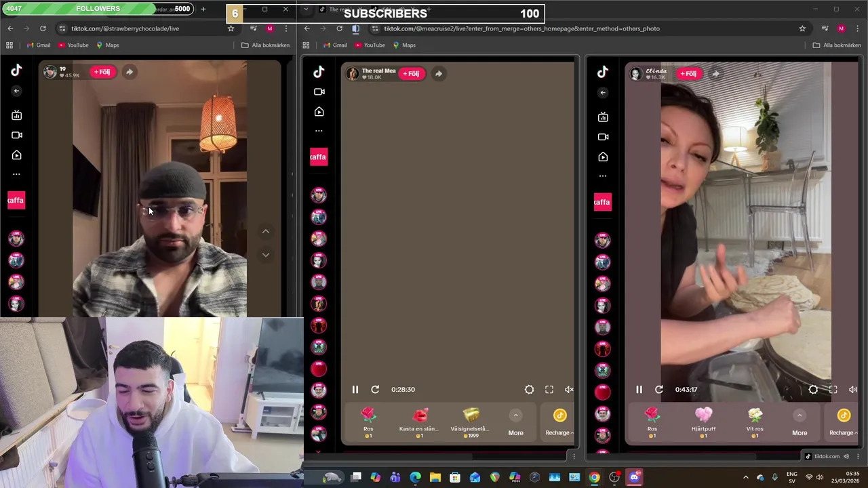Open Gmail bookmark in left browser
This screenshot has height=488, width=868.
pyautogui.click(x=38, y=45)
